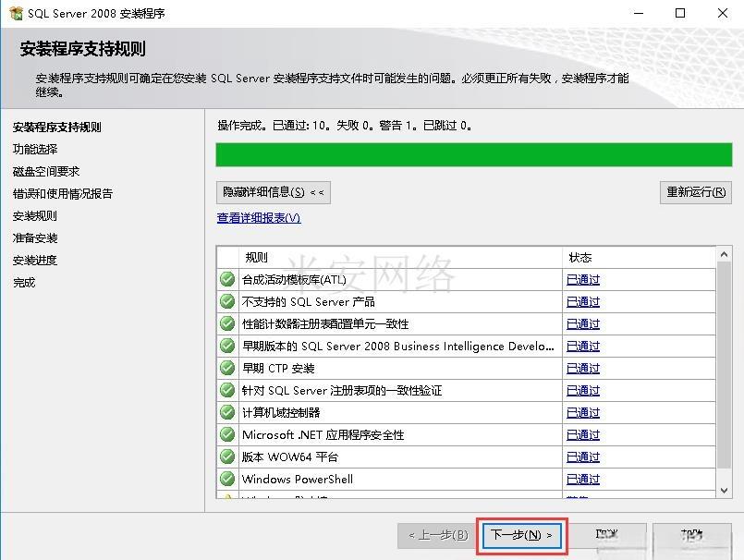Click check icon for Business Intelligence rule
Viewport: 744px width, 560px height.
pyautogui.click(x=227, y=346)
